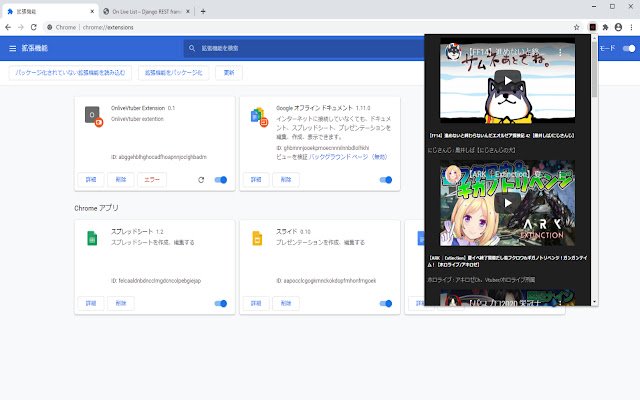Image resolution: width=640 pixels, height=400 pixels.
Task: Remove the Spreadsheet app
Action: click(x=121, y=303)
